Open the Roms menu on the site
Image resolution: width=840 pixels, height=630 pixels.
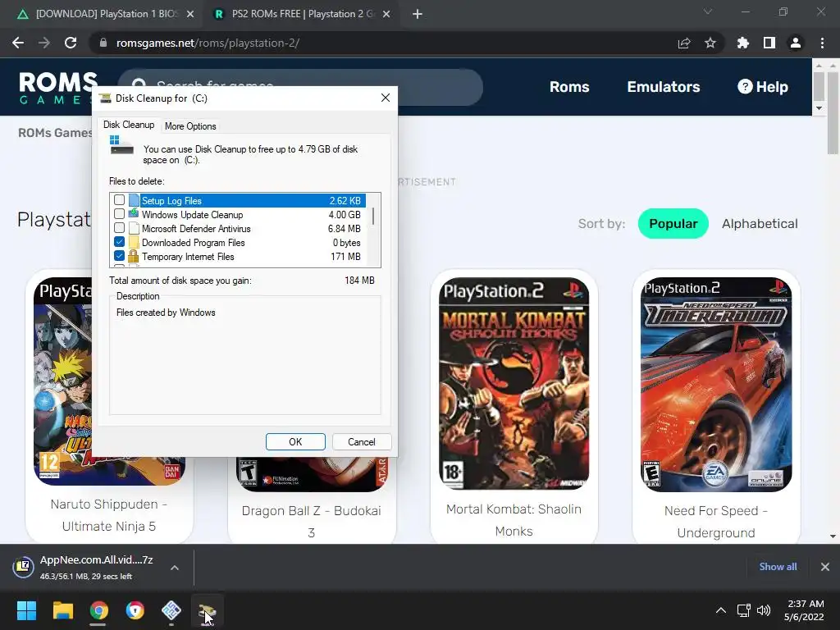(569, 87)
